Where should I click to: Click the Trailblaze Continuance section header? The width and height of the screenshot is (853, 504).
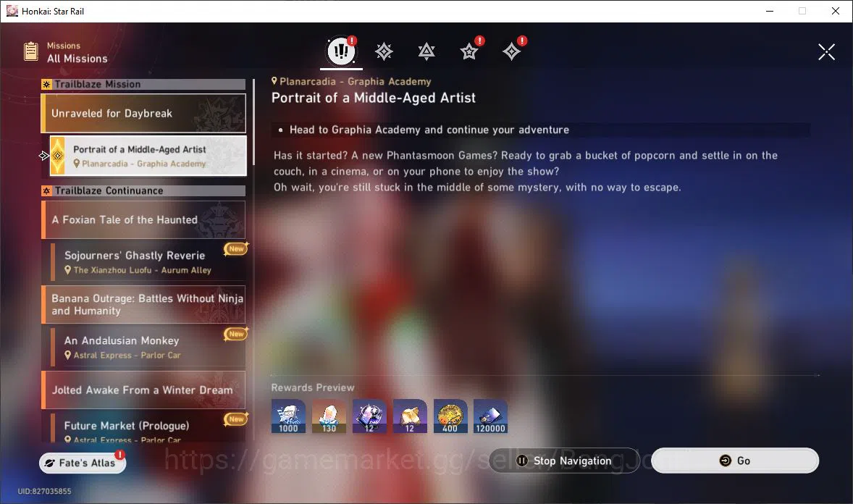click(143, 191)
